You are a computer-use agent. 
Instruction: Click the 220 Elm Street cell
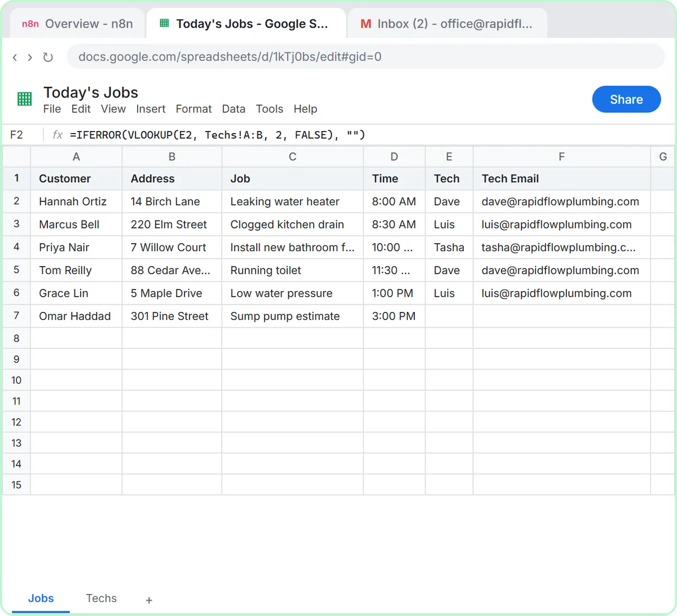[x=172, y=225]
